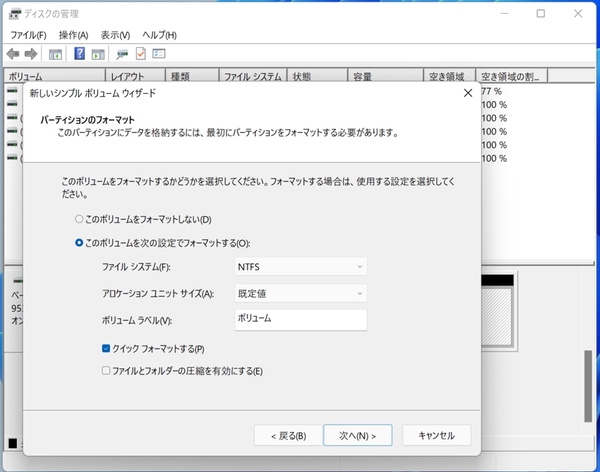
Task: Select 'Format this volume with following settings' radio
Action: pos(79,243)
